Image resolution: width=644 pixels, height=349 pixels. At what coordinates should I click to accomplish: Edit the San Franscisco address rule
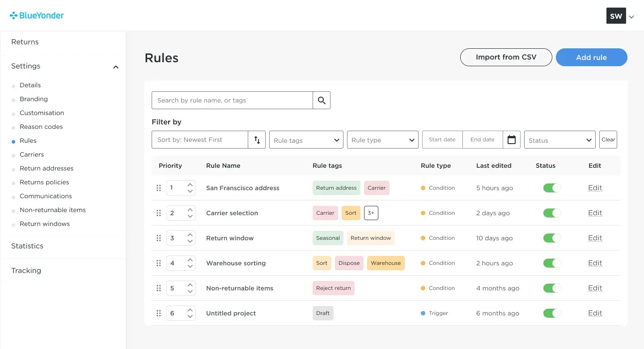pos(595,188)
